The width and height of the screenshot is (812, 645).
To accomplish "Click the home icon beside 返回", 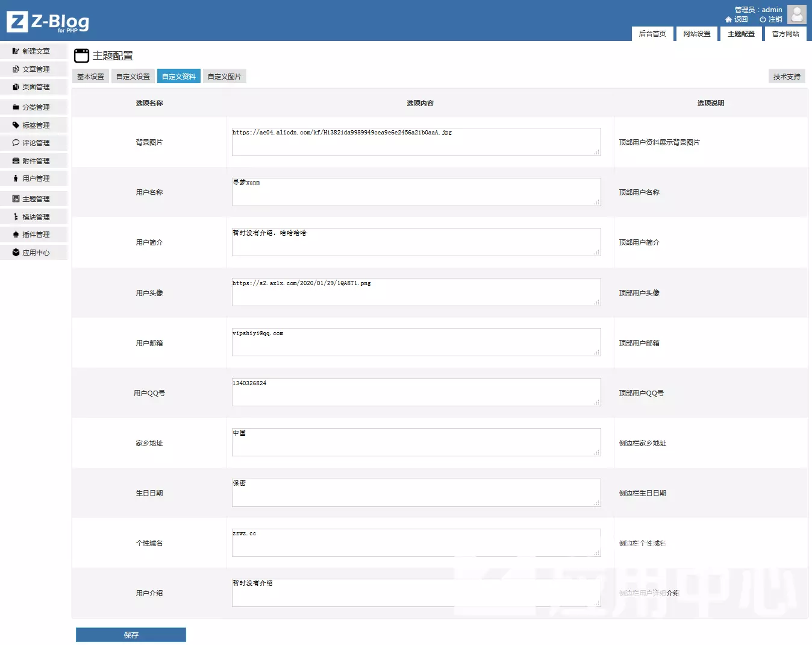I will [728, 19].
